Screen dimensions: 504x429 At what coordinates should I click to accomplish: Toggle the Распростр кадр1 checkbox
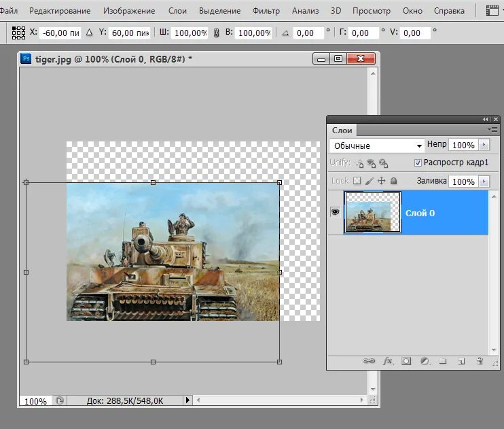click(x=418, y=163)
